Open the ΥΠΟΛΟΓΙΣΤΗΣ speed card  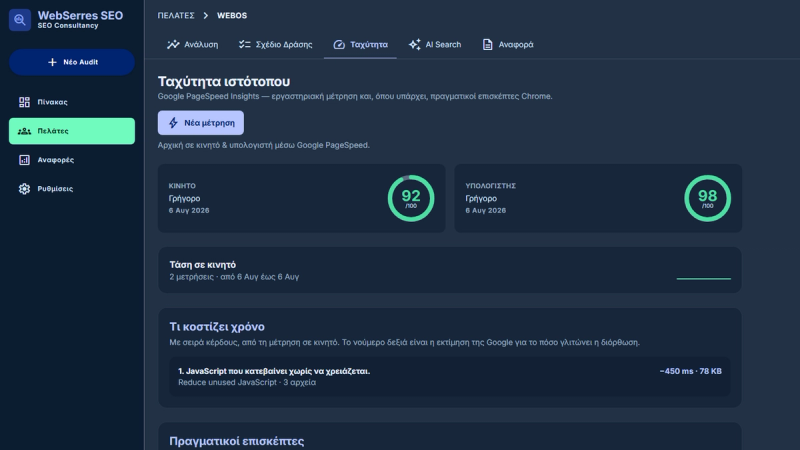598,198
